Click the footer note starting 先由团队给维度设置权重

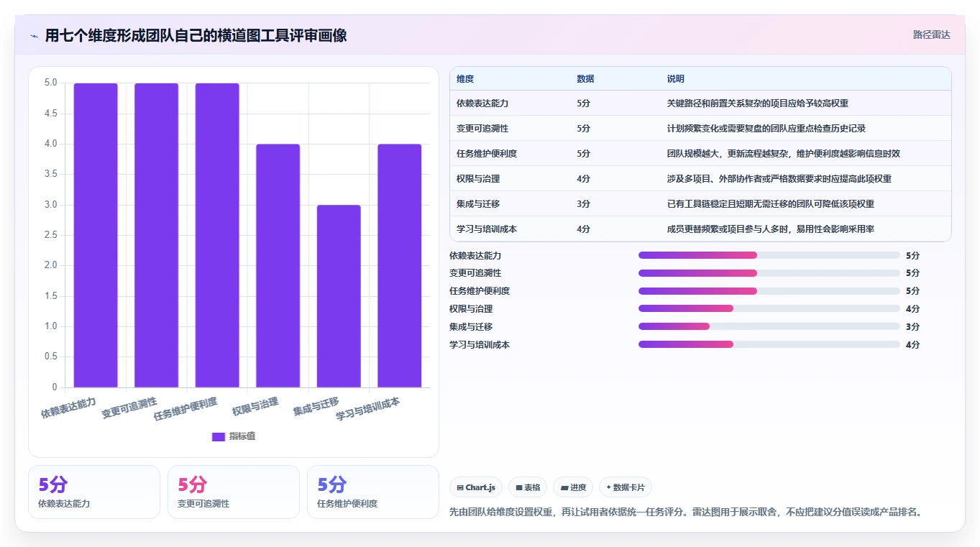[686, 512]
